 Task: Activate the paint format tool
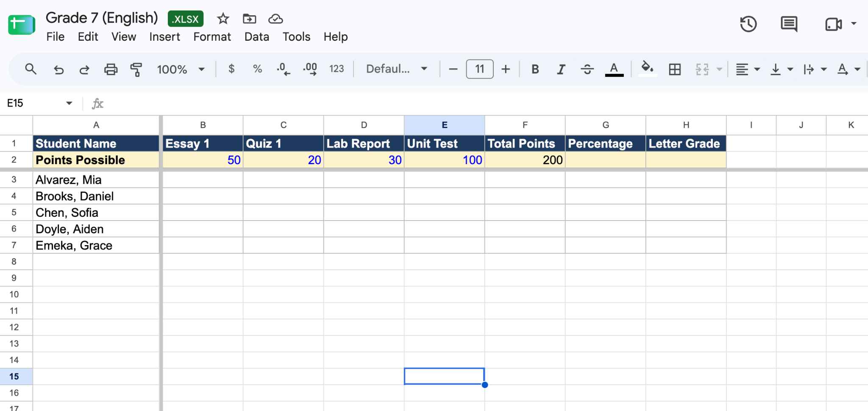point(136,69)
